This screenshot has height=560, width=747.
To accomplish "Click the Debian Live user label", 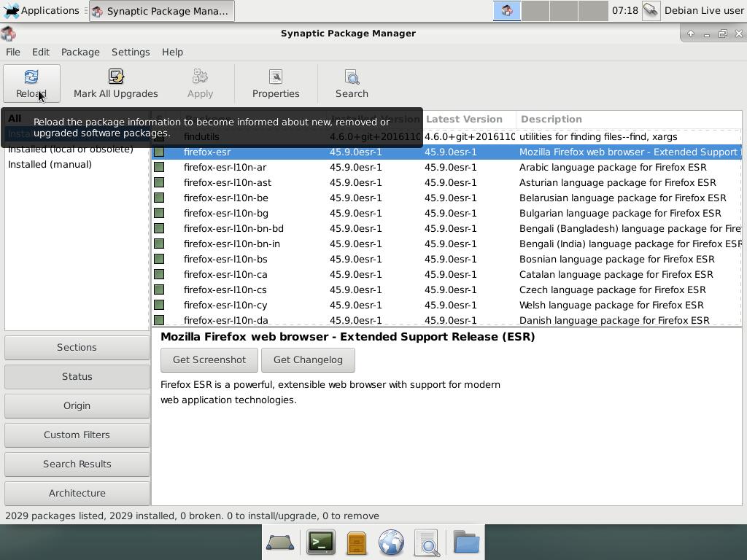I will [x=704, y=10].
